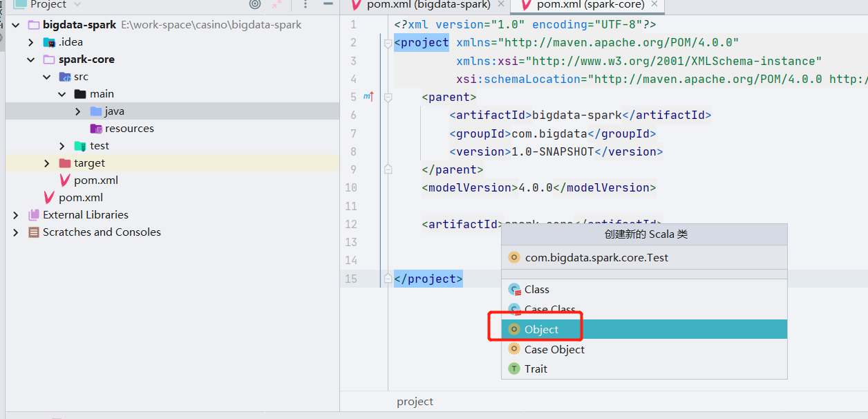Click the pink collapse-all arrows icon
This screenshot has width=868, height=419.
(276, 4)
